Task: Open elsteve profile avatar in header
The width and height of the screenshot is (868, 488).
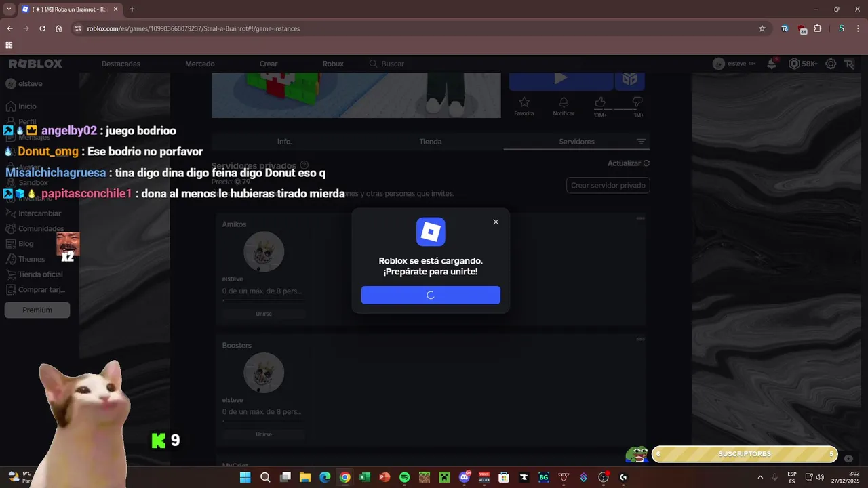Action: point(719,64)
